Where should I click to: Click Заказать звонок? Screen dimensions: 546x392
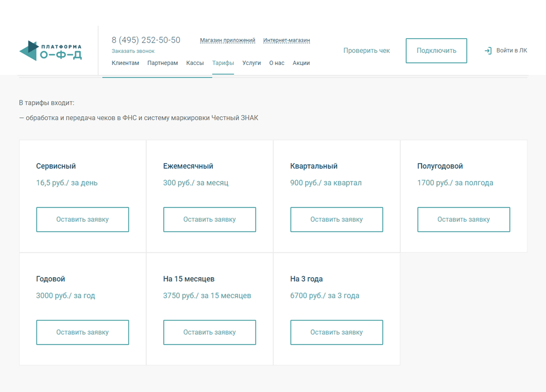(x=133, y=51)
